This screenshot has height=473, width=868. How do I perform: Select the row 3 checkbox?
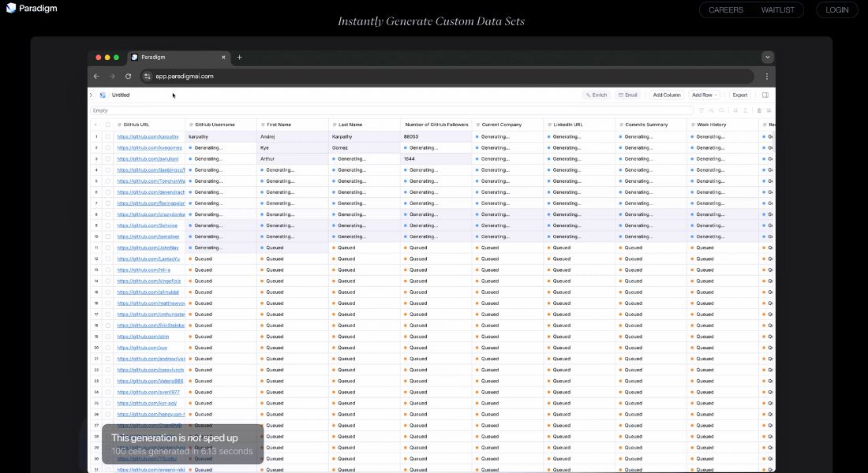(108, 158)
